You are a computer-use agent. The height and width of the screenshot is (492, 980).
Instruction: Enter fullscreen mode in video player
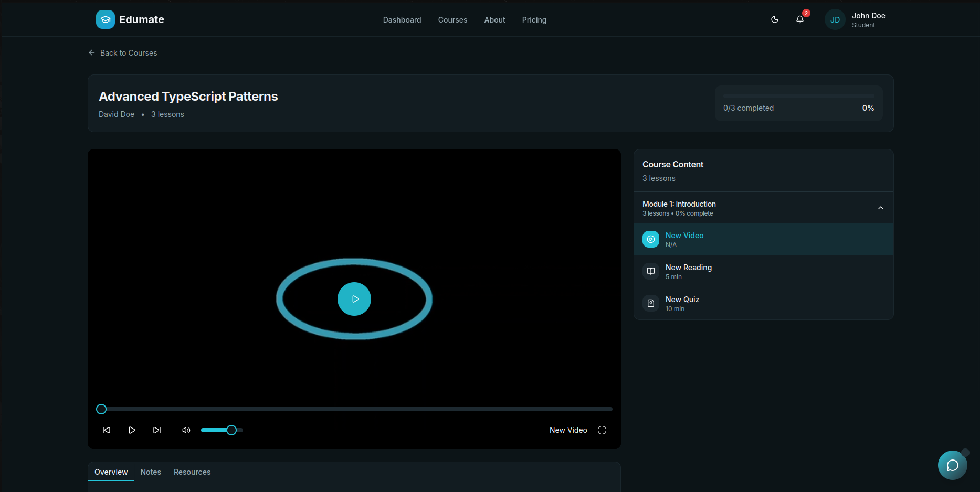point(602,430)
